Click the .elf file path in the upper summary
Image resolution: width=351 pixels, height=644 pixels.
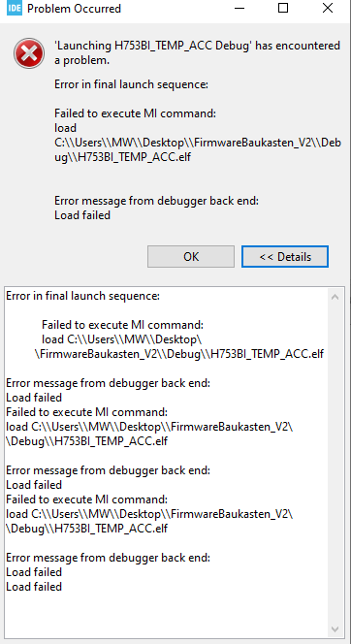[198, 150]
